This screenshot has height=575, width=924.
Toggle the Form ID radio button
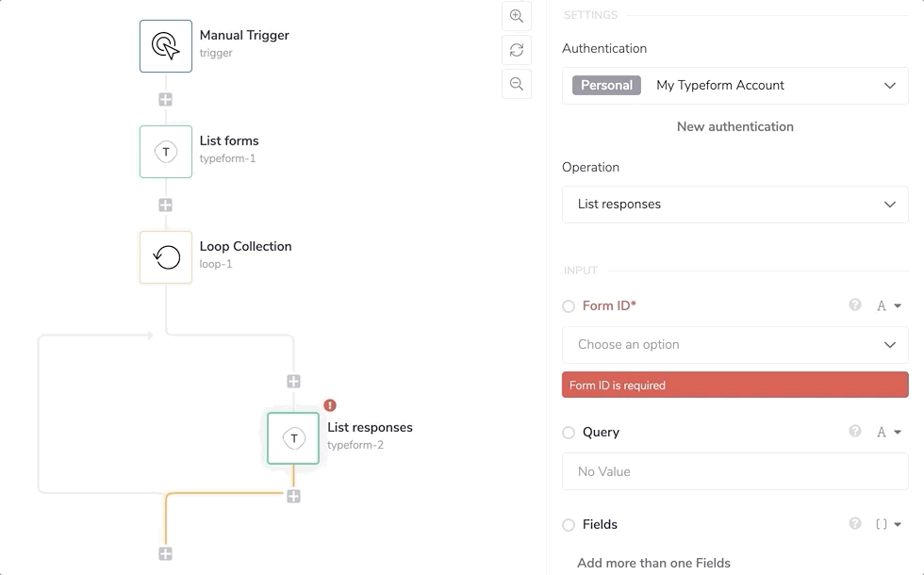click(569, 306)
